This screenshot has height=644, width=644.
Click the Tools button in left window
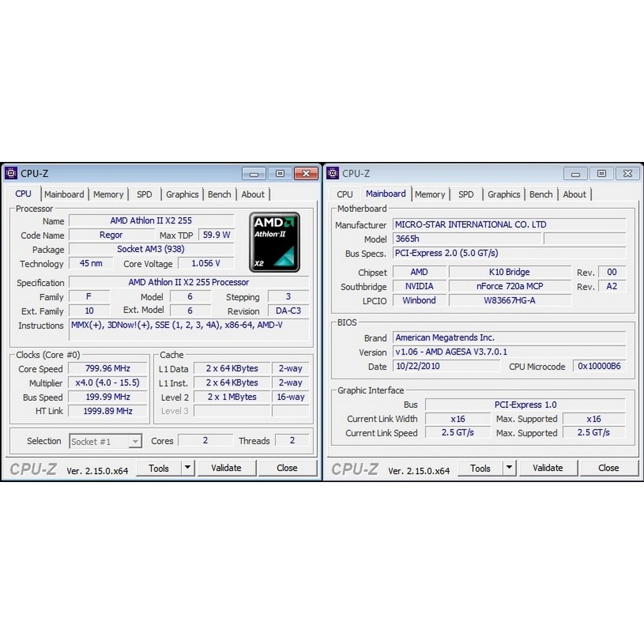159,468
